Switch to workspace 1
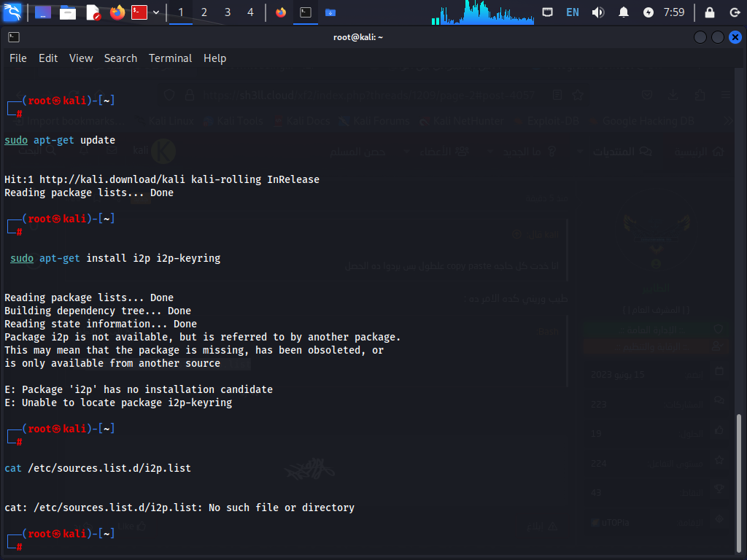 (x=181, y=12)
